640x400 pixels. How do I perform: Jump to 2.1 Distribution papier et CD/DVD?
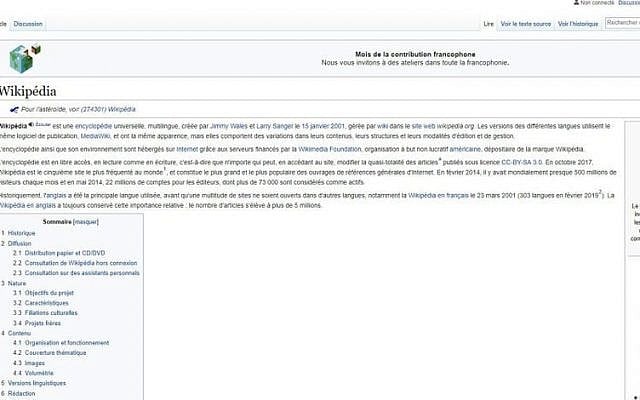pyautogui.click(x=59, y=253)
